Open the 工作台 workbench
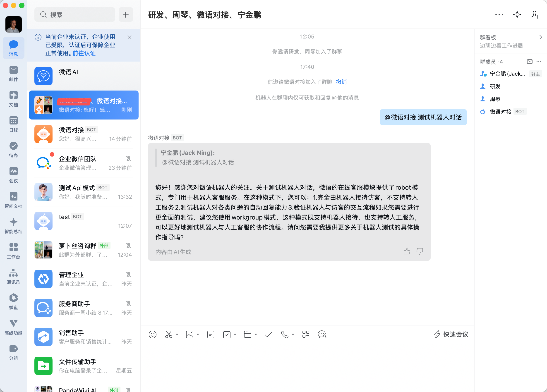The height and width of the screenshot is (392, 547). (14, 251)
